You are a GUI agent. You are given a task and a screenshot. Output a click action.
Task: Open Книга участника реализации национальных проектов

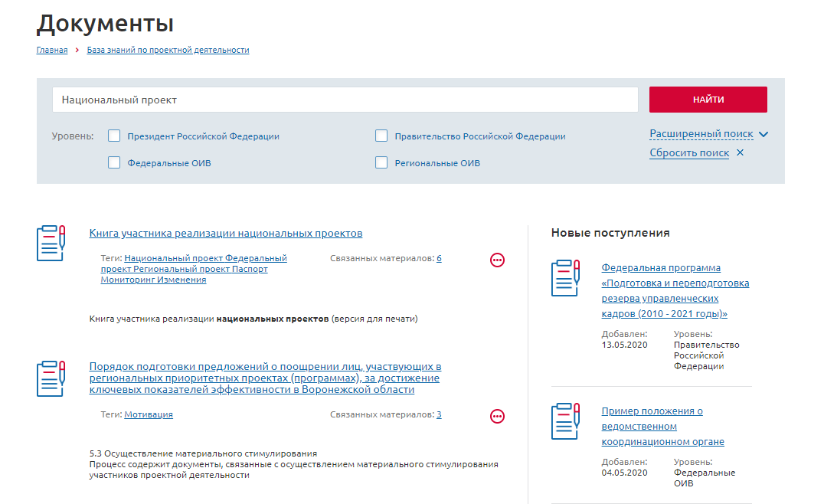[x=226, y=234]
